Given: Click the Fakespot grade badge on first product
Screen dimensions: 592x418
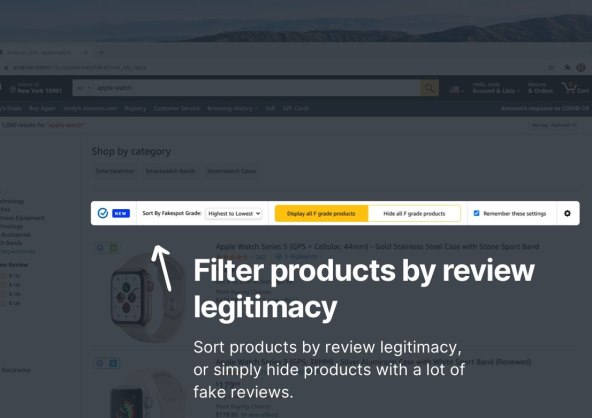Looking at the screenshot, I should [x=113, y=248].
